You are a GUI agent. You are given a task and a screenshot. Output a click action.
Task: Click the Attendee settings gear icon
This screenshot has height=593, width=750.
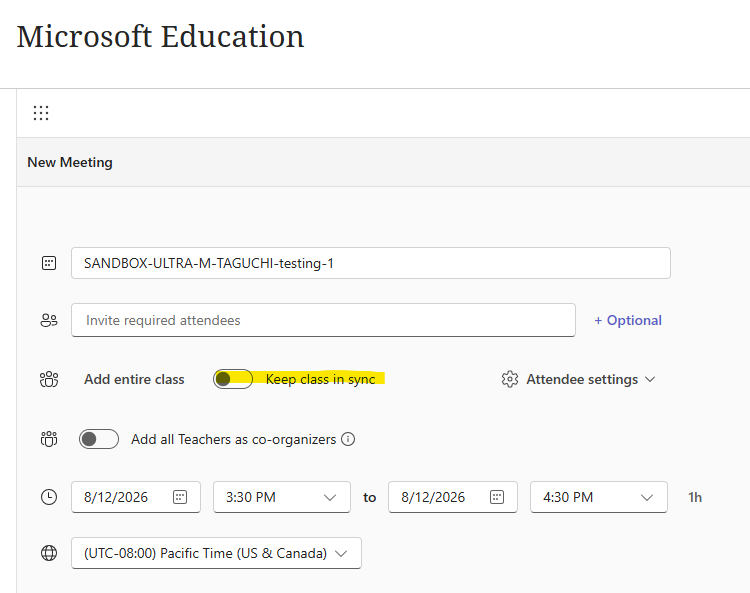(510, 379)
